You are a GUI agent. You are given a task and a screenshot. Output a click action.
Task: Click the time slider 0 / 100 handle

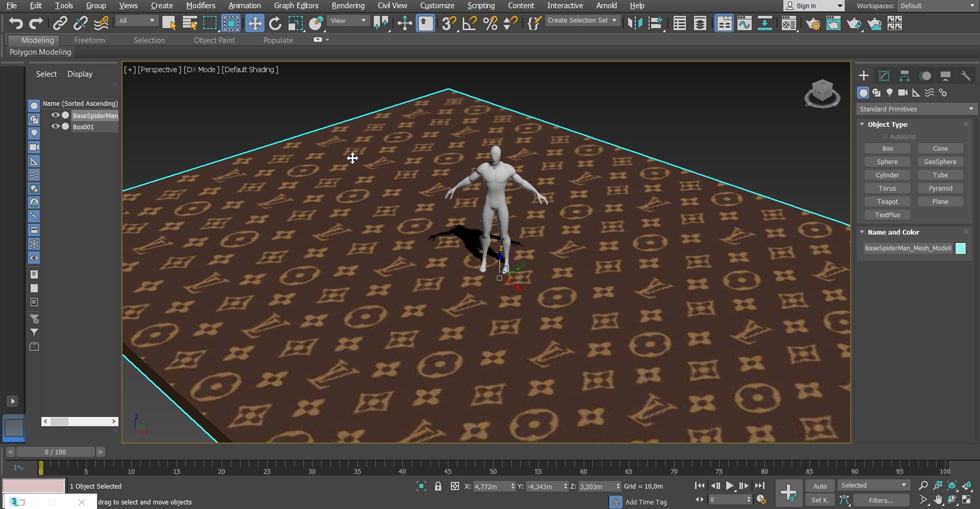click(55, 452)
